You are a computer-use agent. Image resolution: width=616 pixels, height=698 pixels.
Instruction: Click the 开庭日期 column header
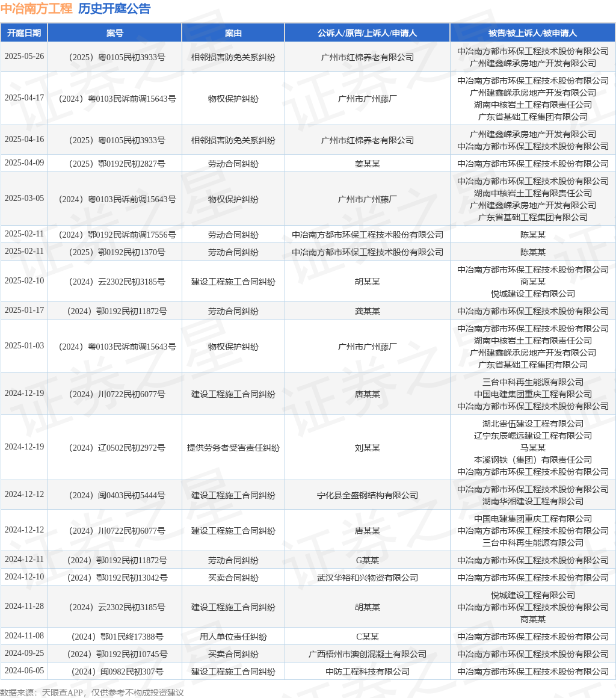pyautogui.click(x=24, y=33)
